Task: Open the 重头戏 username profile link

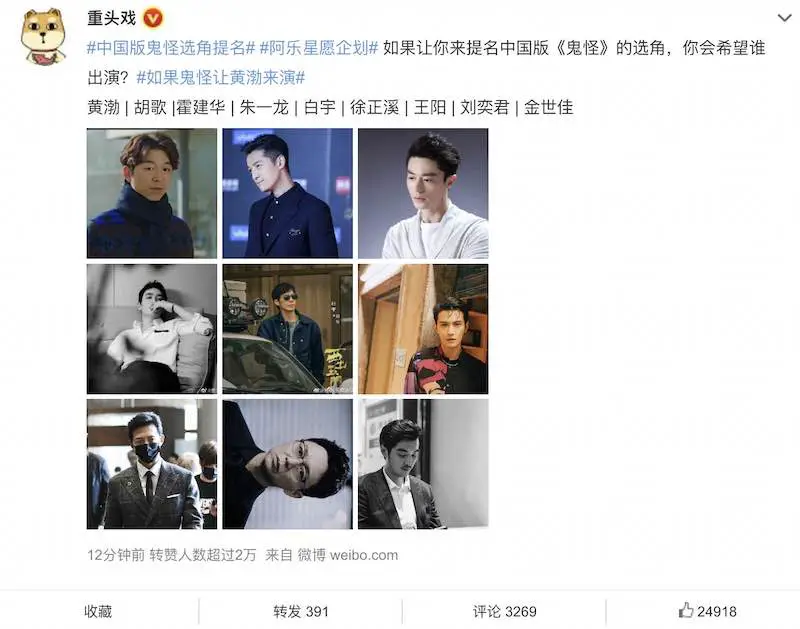Action: (x=112, y=18)
